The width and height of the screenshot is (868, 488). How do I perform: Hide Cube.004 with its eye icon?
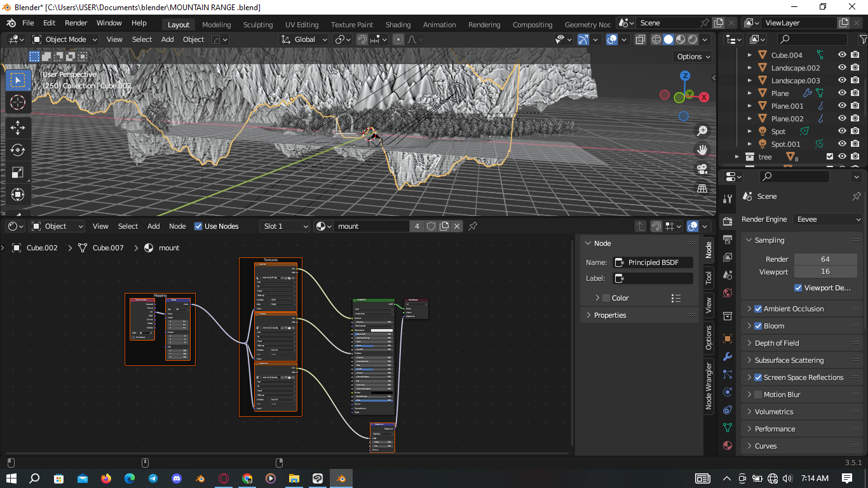842,55
